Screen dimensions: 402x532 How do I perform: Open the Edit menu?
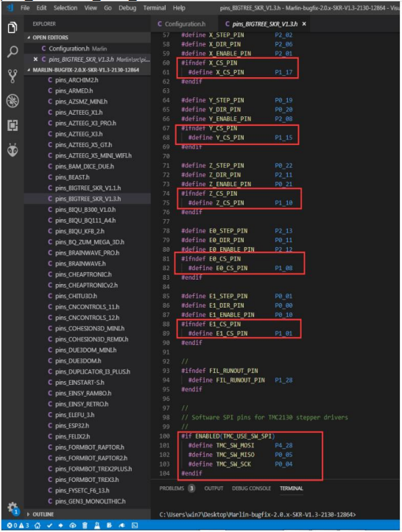tap(41, 8)
